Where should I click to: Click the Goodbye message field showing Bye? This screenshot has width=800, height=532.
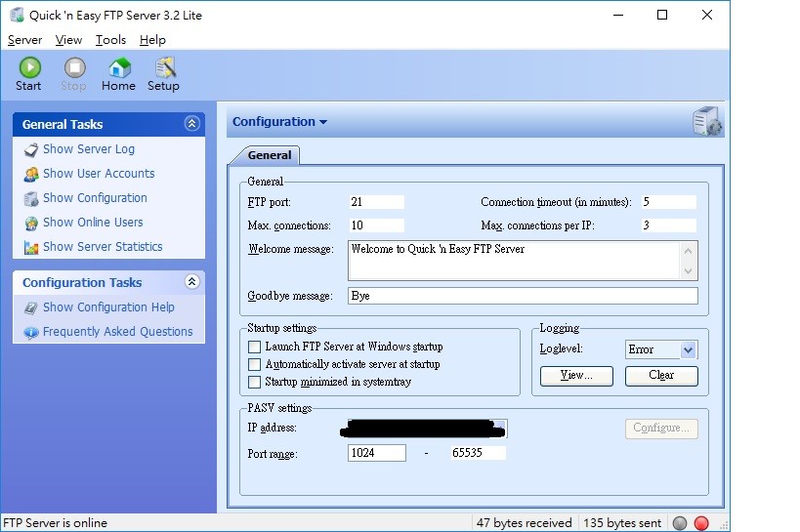pos(523,296)
